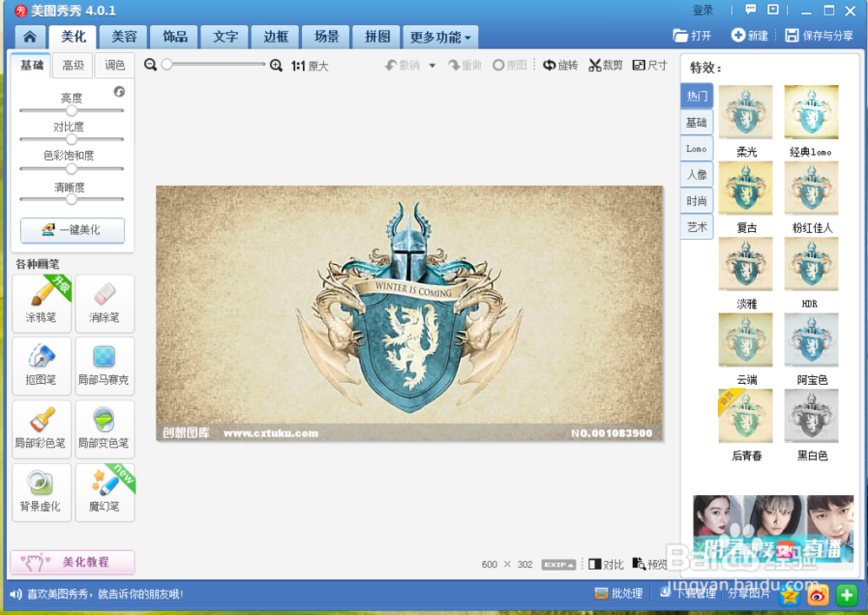Adjust the 对比度 contrast slider
This screenshot has height=615, width=868.
point(71,139)
